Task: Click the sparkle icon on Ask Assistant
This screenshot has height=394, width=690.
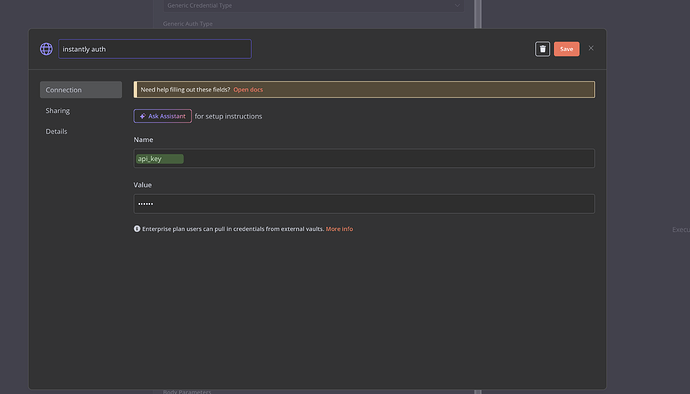Action: click(143, 116)
